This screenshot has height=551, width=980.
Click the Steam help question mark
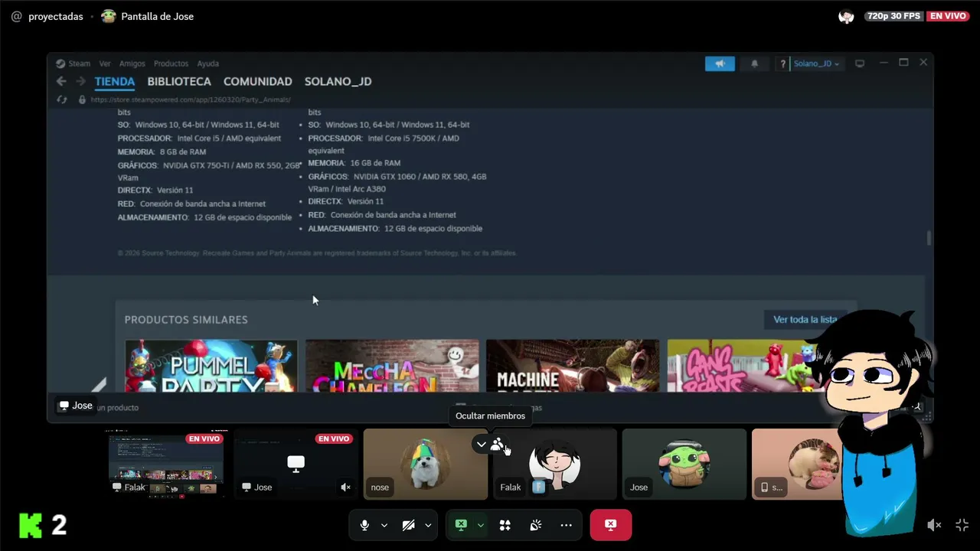click(x=782, y=64)
